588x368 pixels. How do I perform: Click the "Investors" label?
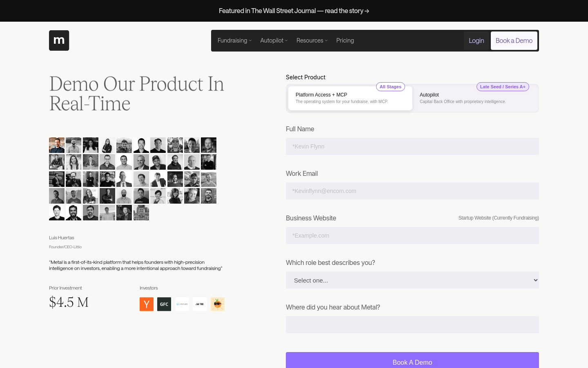click(x=149, y=288)
